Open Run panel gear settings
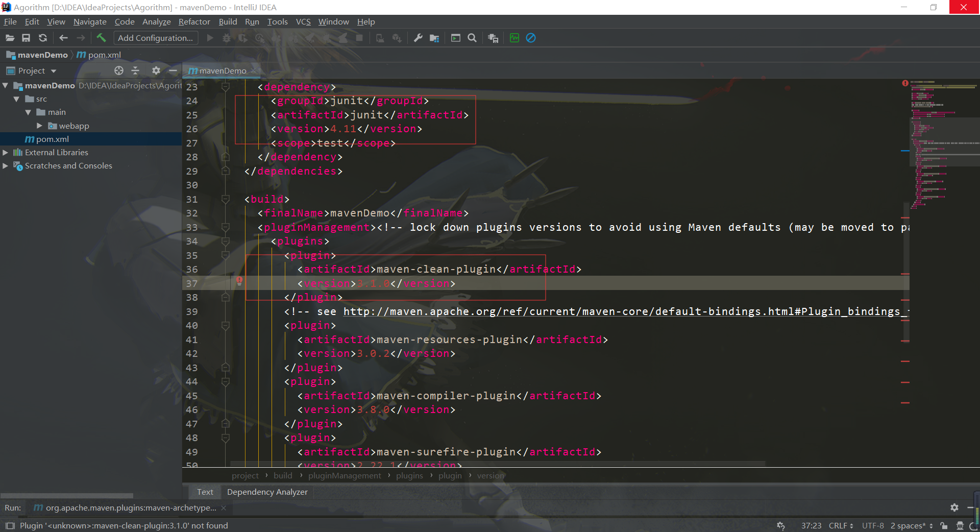Screen dimensions: 980x532 [x=954, y=507]
